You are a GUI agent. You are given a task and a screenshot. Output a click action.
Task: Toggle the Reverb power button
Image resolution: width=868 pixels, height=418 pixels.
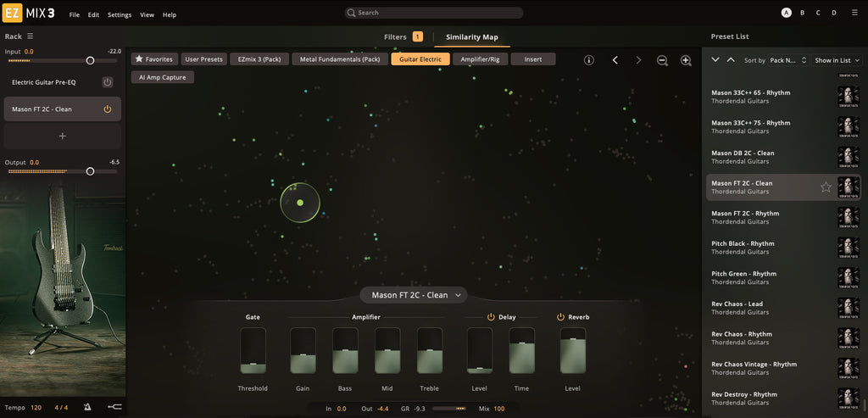click(560, 317)
